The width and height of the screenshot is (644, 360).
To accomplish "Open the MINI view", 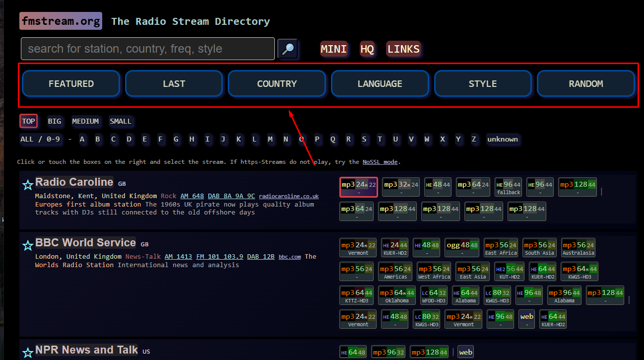I will point(333,49).
